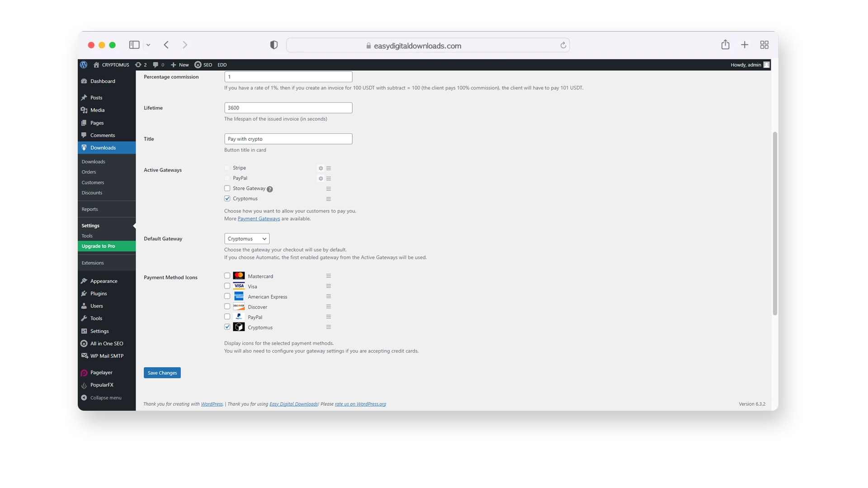Click the Percentage commission input field
The height and width of the screenshot is (488, 868).
click(288, 76)
